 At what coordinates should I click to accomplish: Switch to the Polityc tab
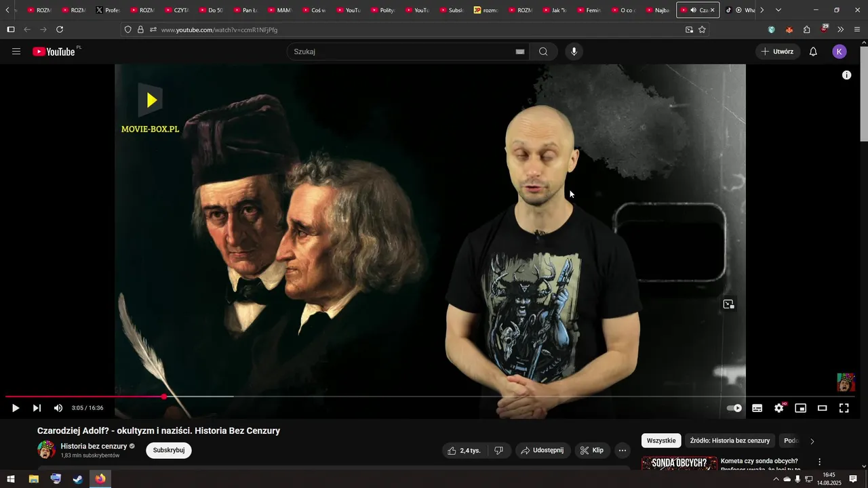[x=383, y=10]
